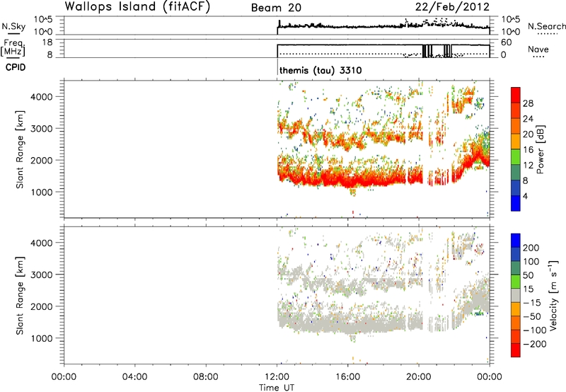The image size is (566, 392).
Task: Click the gray segment of the Velocity color bar
Action: click(x=516, y=295)
